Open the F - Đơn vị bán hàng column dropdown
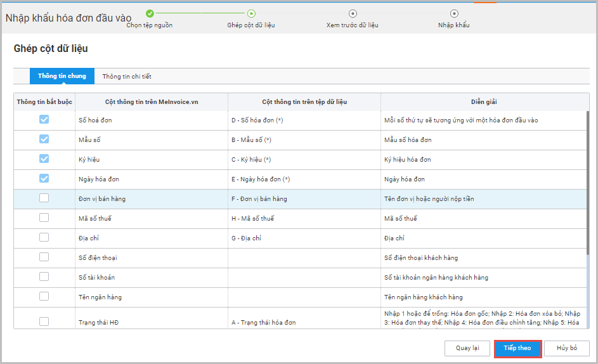The width and height of the screenshot is (598, 364). (x=304, y=199)
